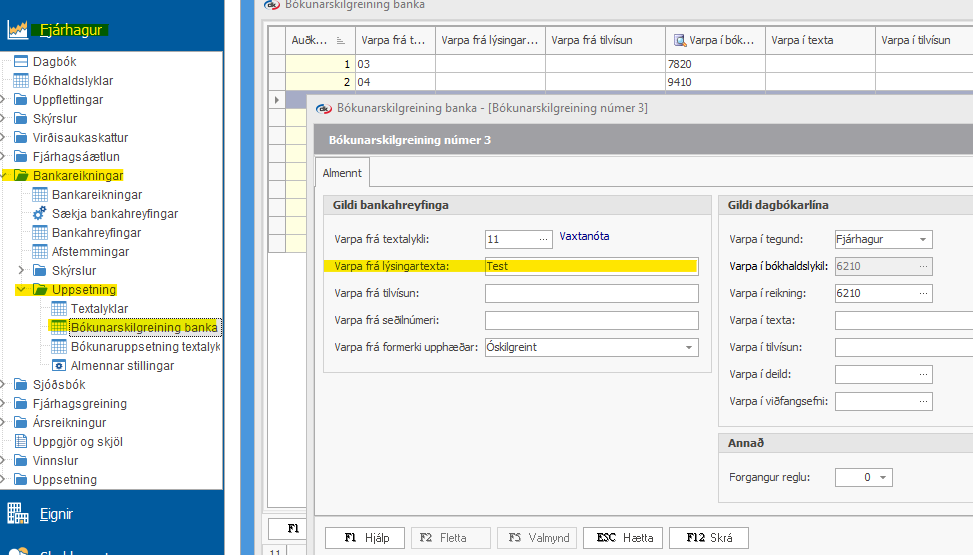Open the Varpa frá formerki upphæðar dropdown

coord(689,348)
